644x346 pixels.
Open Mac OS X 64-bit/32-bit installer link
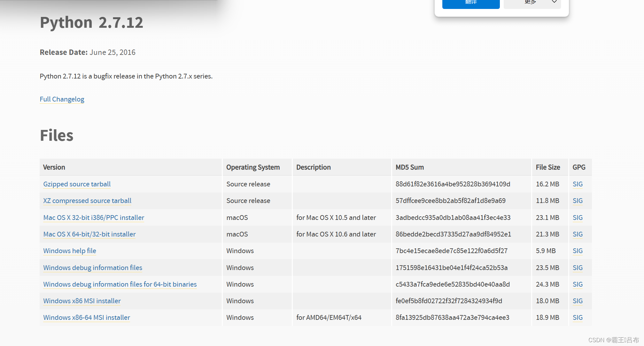tap(89, 234)
